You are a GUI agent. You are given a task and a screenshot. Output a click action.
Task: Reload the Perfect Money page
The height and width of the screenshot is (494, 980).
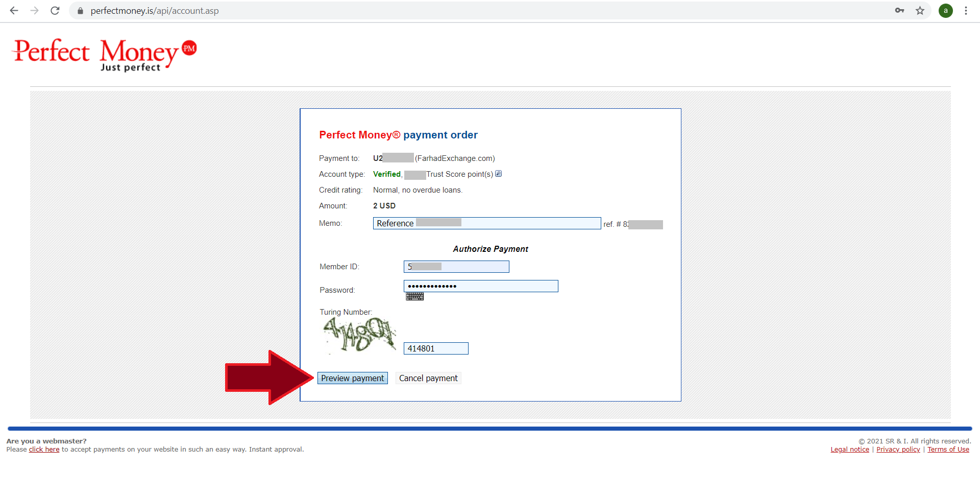coord(55,11)
